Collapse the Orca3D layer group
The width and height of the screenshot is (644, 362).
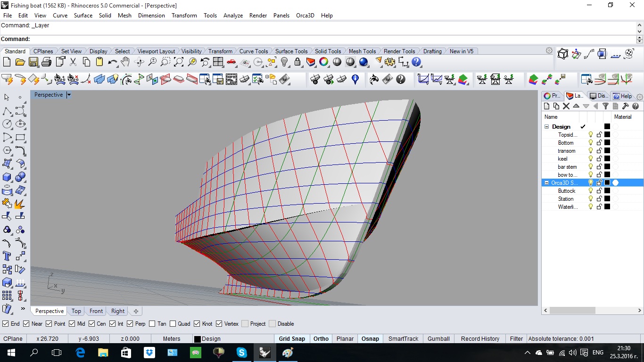pyautogui.click(x=547, y=183)
